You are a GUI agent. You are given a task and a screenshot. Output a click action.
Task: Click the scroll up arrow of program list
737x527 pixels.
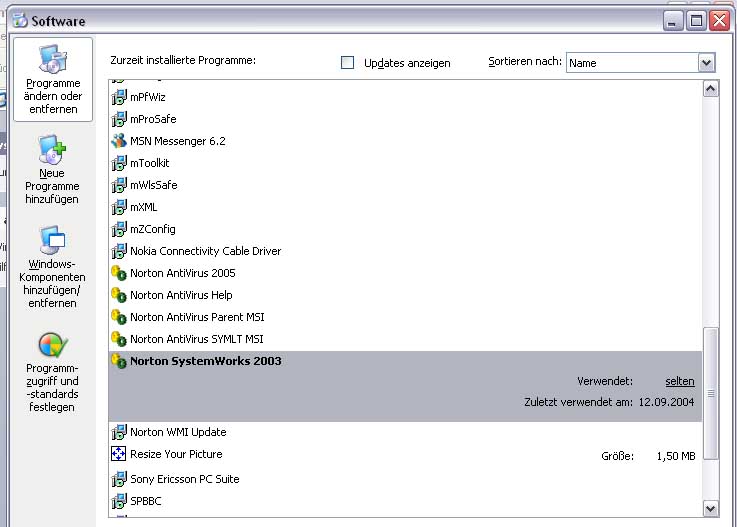point(711,89)
